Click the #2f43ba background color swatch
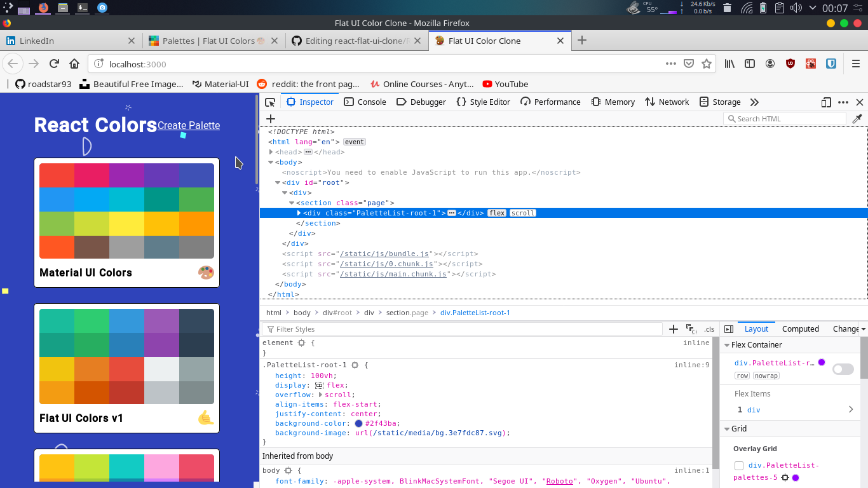Viewport: 868px width, 488px height. click(359, 423)
